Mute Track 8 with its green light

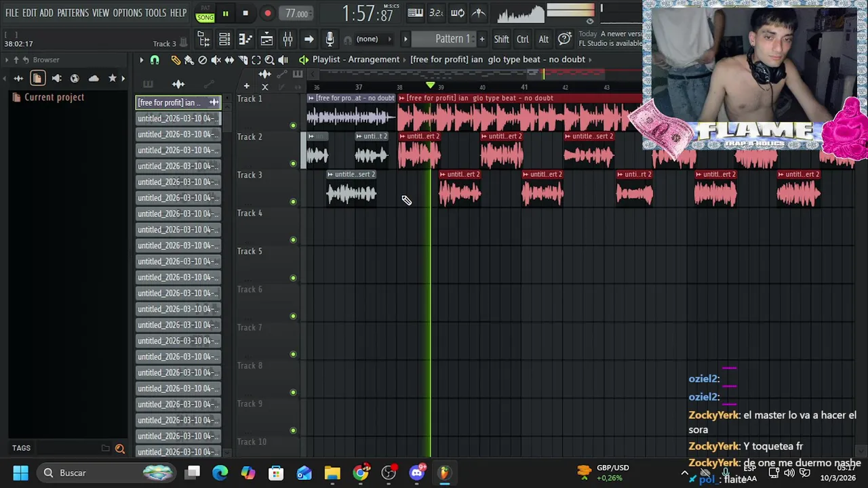(293, 392)
